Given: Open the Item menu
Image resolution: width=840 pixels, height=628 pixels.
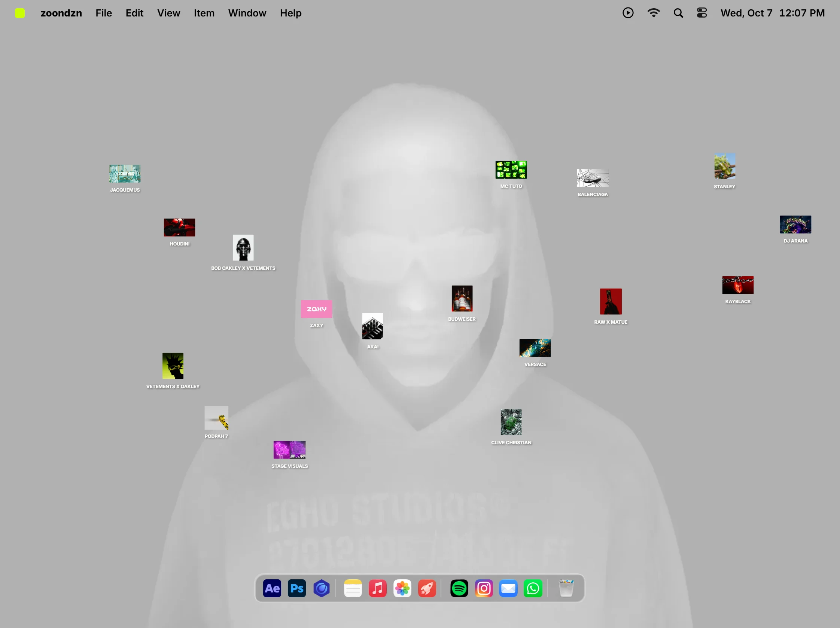Looking at the screenshot, I should pos(204,13).
